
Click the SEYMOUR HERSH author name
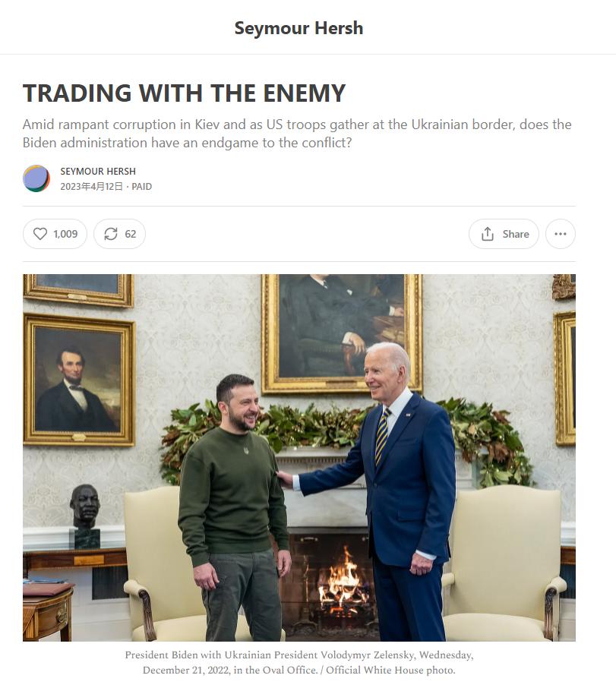coord(98,171)
